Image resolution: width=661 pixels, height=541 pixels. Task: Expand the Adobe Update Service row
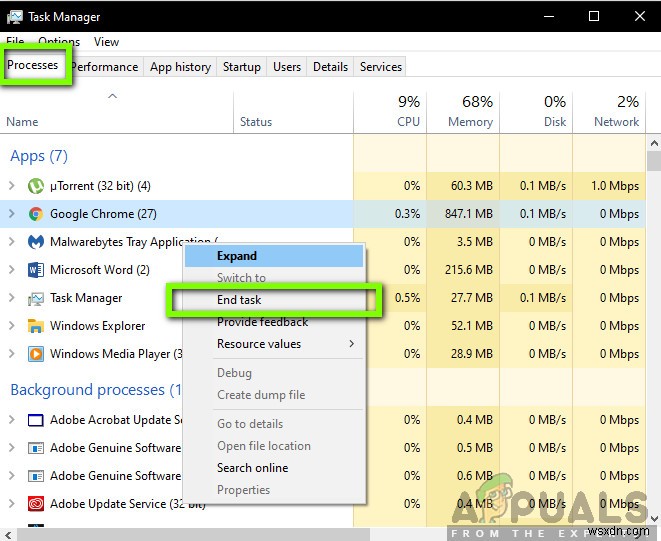(x=12, y=503)
